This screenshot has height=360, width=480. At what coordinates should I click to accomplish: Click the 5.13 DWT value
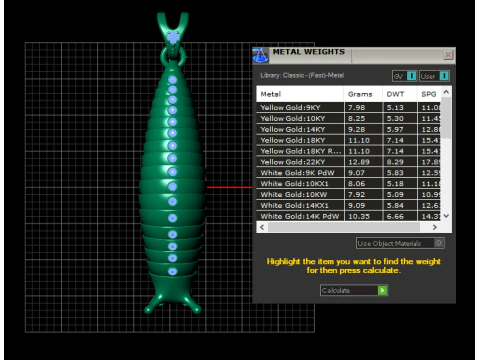pos(395,108)
